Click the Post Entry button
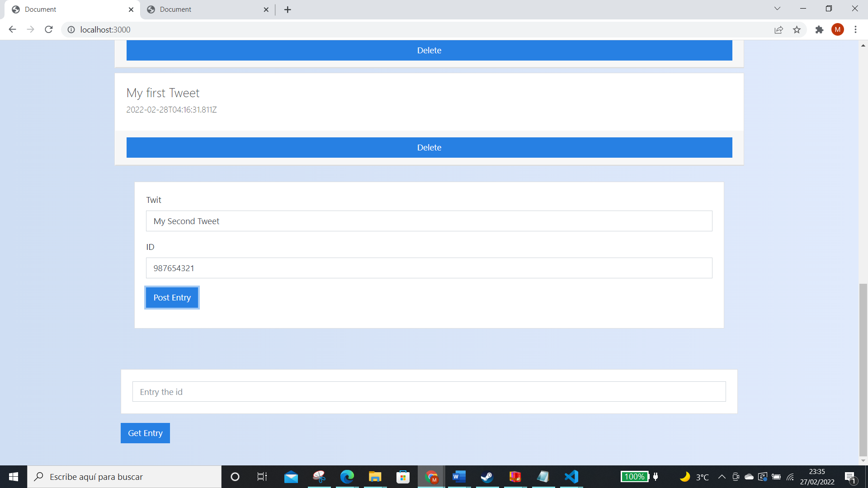This screenshot has height=488, width=868. click(172, 297)
